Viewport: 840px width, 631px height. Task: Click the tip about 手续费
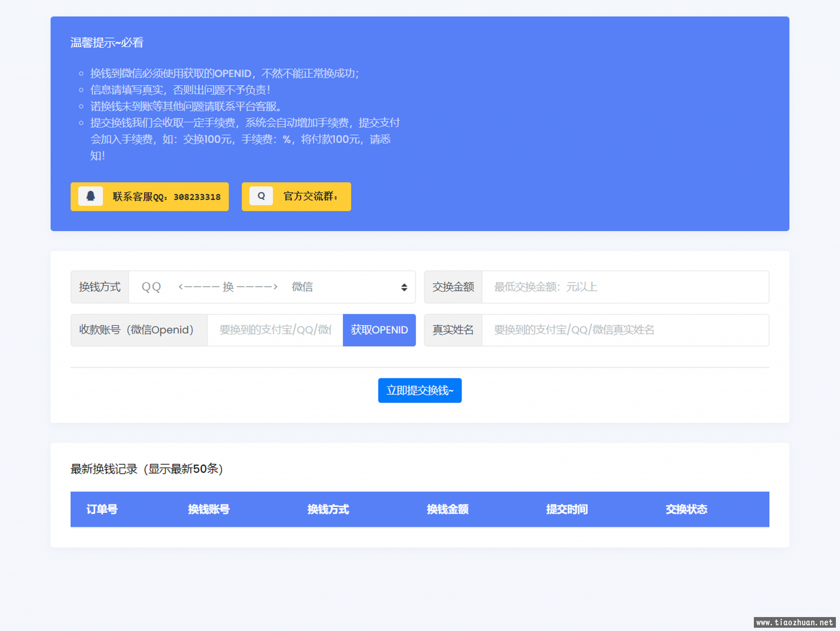(x=245, y=139)
